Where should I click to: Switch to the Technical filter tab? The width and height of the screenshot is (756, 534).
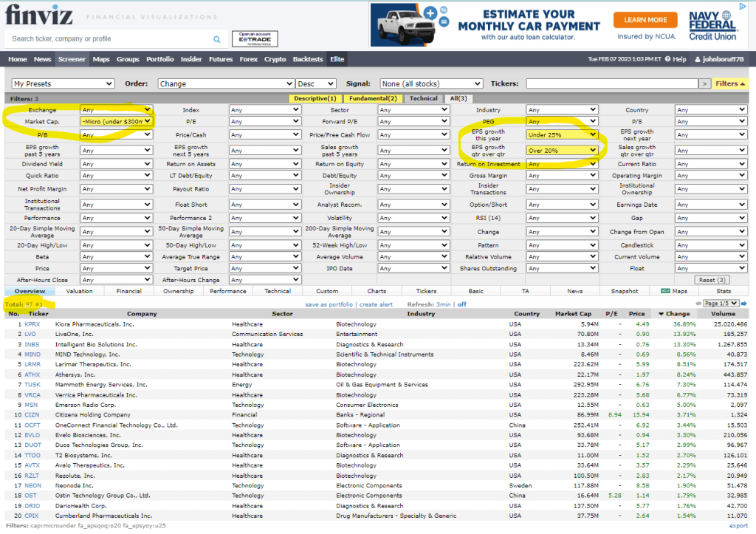coord(423,98)
